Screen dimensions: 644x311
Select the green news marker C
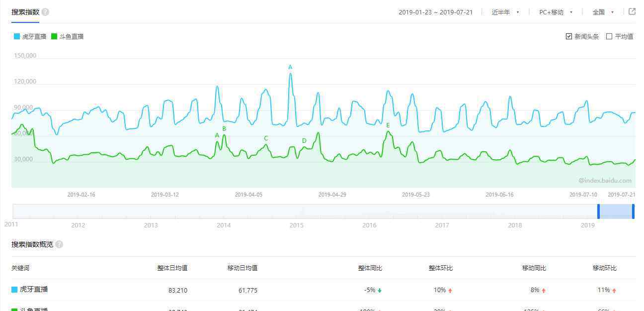pyautogui.click(x=266, y=138)
